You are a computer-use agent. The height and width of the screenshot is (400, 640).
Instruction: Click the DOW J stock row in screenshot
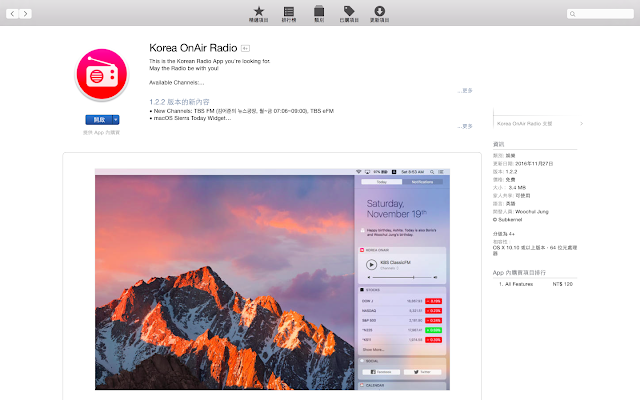[402, 301]
